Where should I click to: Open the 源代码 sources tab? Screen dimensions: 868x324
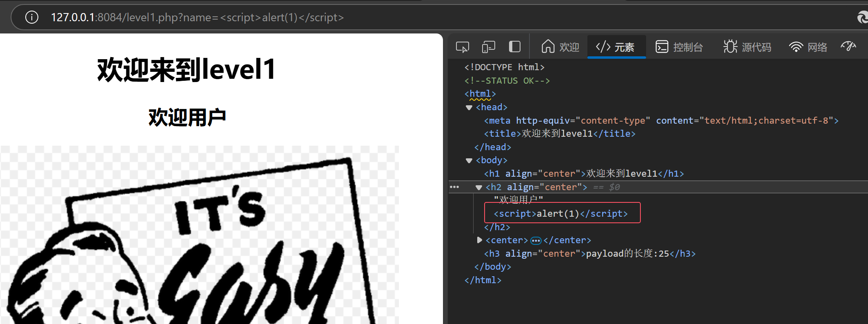point(747,47)
